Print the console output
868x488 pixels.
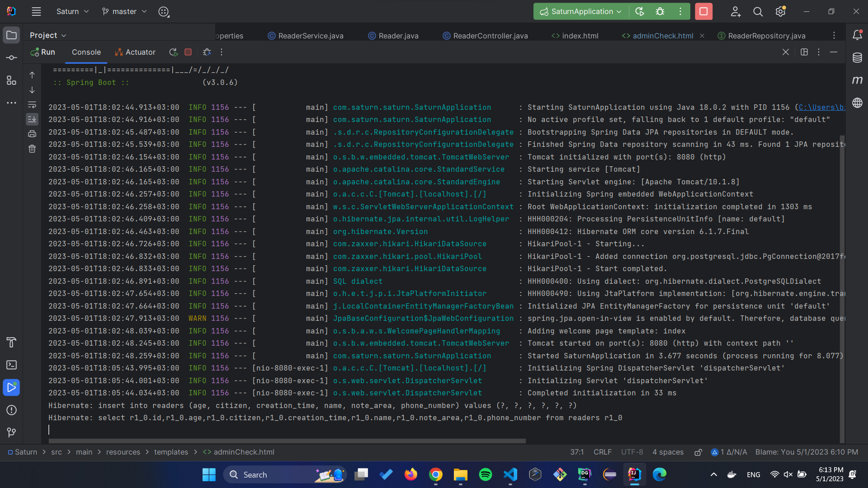click(32, 134)
